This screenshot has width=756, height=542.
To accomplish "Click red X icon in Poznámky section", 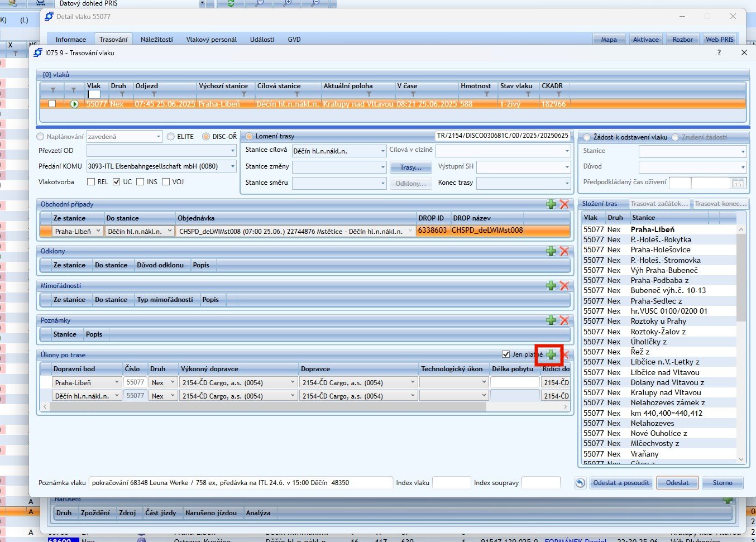I will [564, 320].
